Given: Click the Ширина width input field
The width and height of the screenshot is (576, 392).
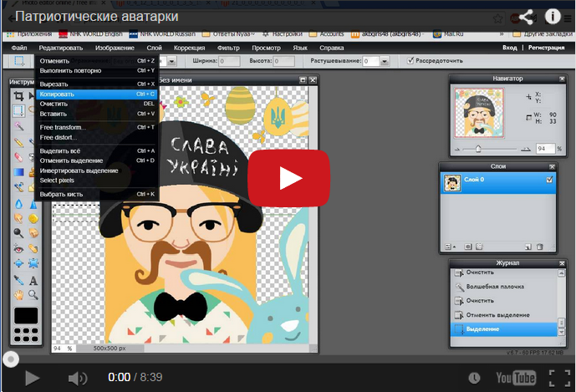Looking at the screenshot, I should click(229, 61).
